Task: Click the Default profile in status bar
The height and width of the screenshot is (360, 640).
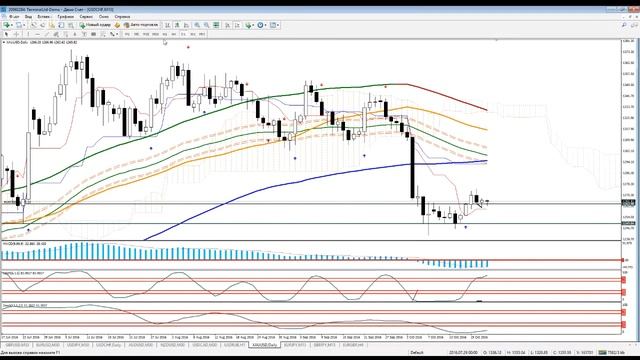Action: (x=417, y=352)
